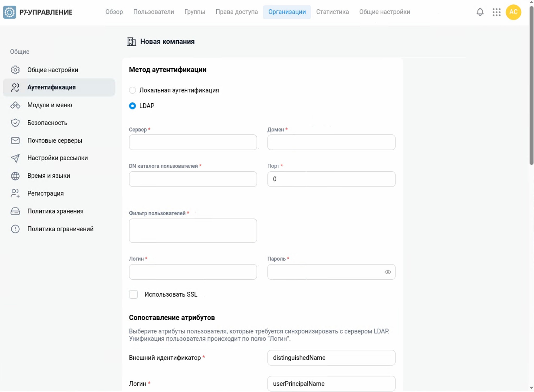Click the distinguishedName attribute field
534x392 pixels.
click(331, 358)
